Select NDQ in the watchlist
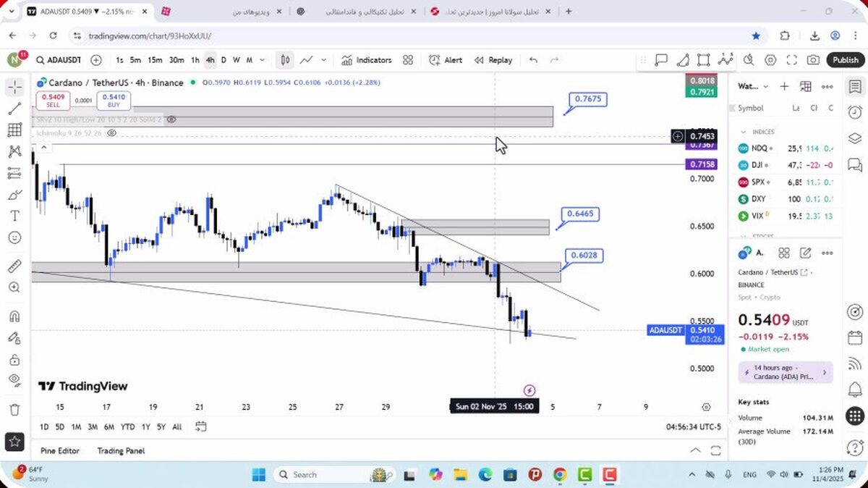Viewport: 868px width, 488px height. coord(786,148)
